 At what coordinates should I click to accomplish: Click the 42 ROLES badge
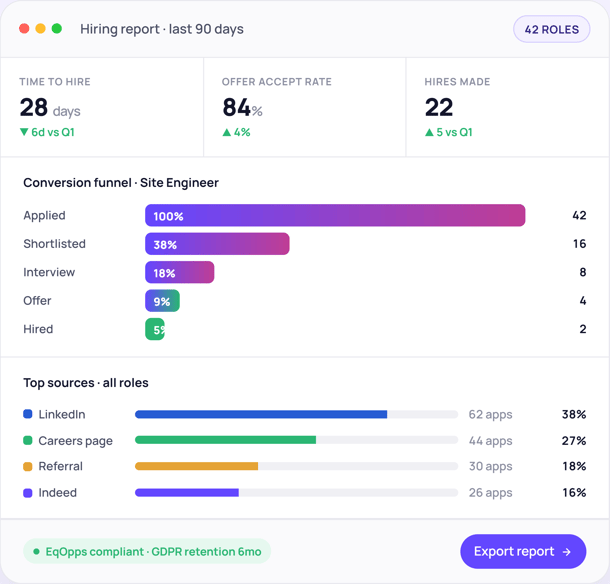[551, 29]
